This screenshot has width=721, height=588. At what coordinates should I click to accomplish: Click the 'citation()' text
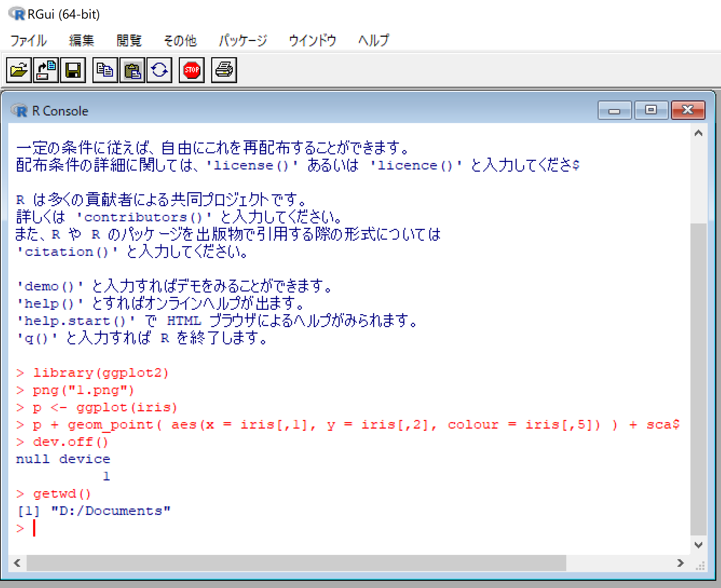[x=67, y=252]
